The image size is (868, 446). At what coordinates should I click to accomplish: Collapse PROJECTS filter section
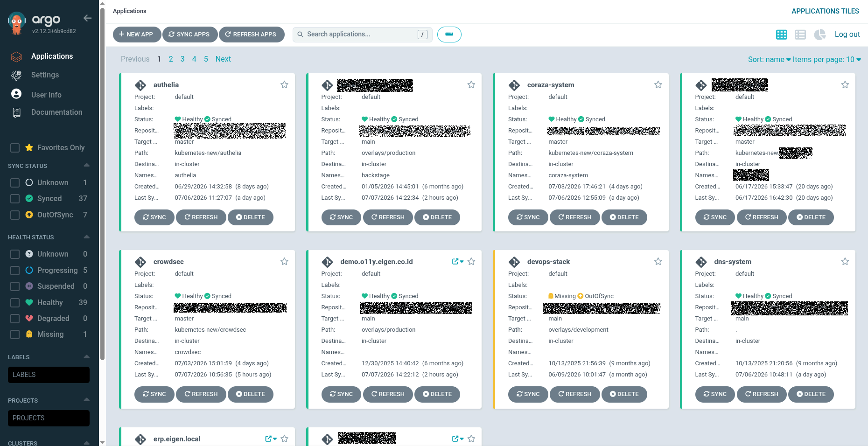[86, 400]
